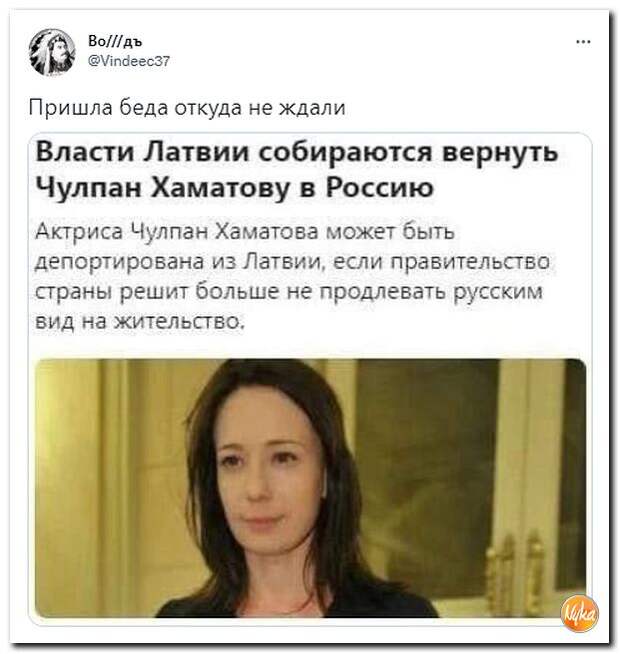Open the three-dot more options menu

point(583,42)
